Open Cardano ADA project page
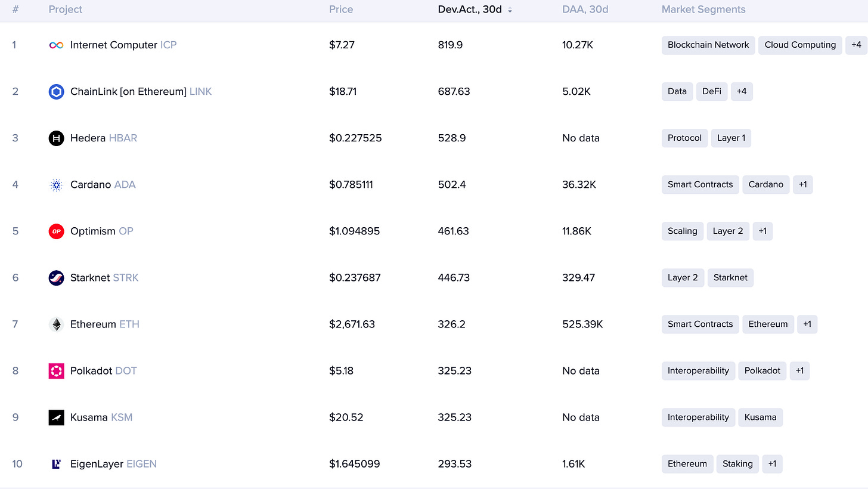The height and width of the screenshot is (489, 868). pyautogui.click(x=103, y=185)
